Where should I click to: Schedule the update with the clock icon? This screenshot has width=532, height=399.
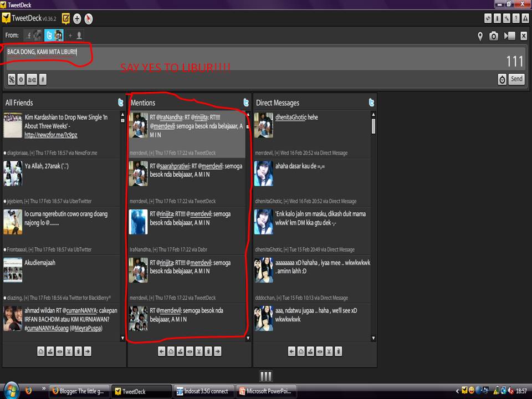pos(502,79)
